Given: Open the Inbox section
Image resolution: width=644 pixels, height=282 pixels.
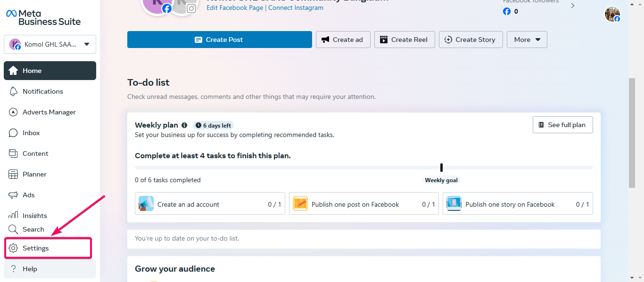Looking at the screenshot, I should [50, 133].
